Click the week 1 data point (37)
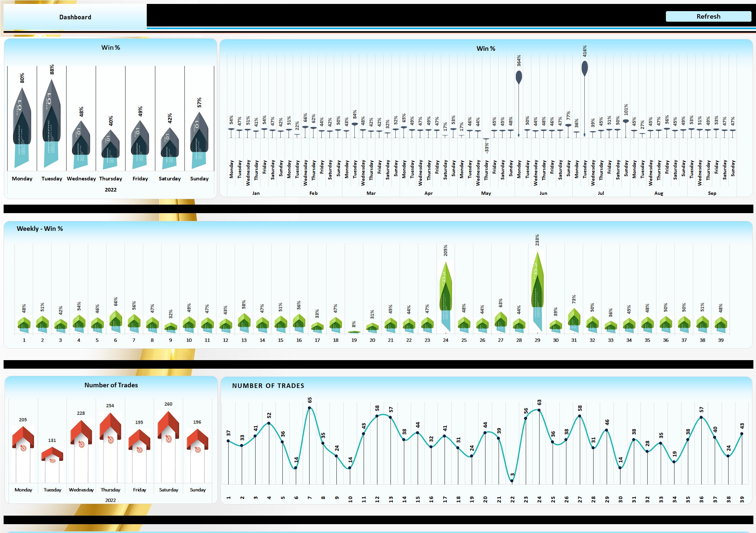Image resolution: width=756 pixels, height=533 pixels. (228, 441)
